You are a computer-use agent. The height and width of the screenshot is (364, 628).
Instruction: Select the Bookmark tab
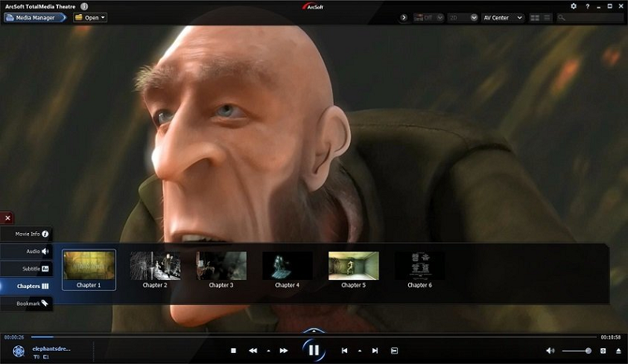(27, 303)
